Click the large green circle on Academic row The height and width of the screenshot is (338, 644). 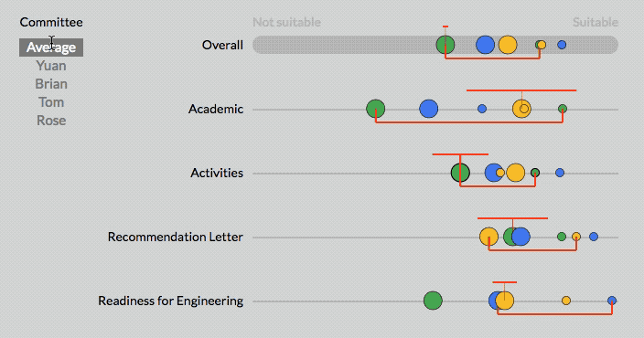375,109
